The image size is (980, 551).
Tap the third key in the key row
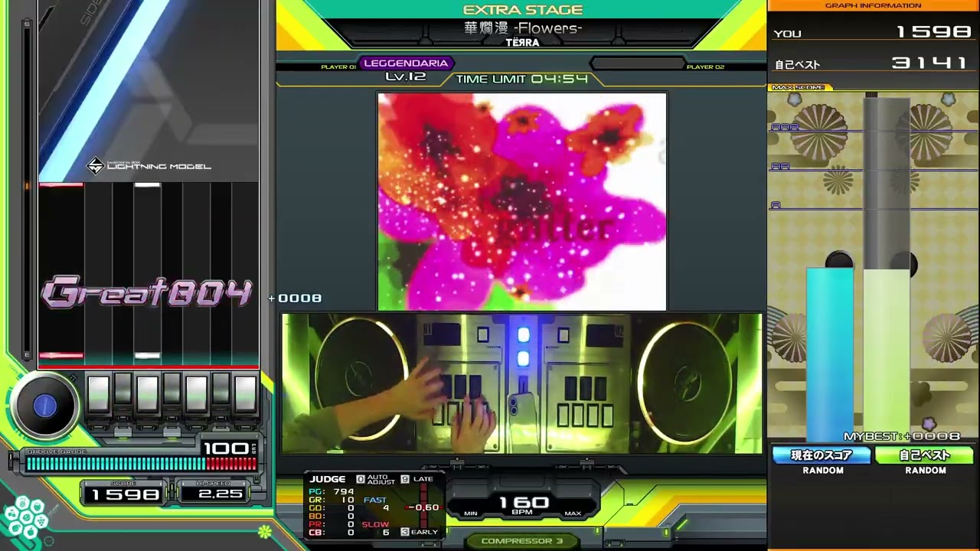click(x=148, y=394)
